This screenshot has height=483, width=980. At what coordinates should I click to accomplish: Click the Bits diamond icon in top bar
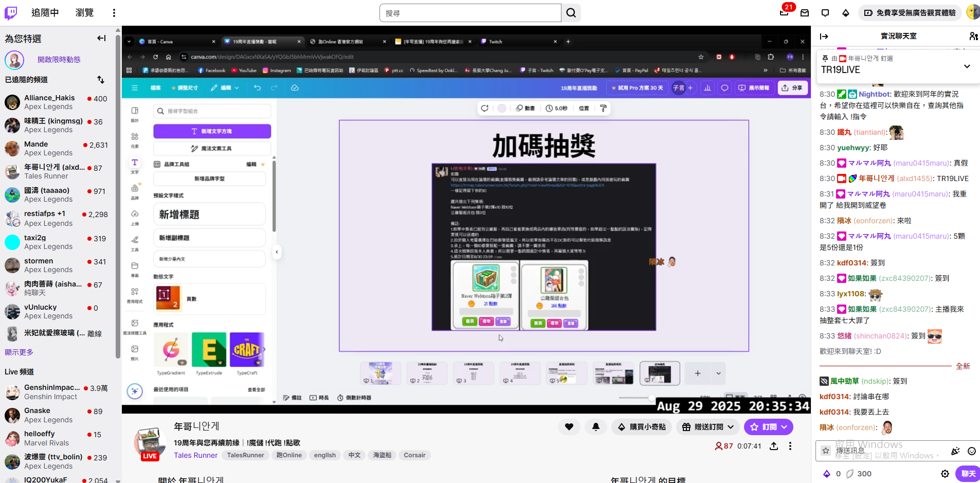pyautogui.click(x=846, y=13)
